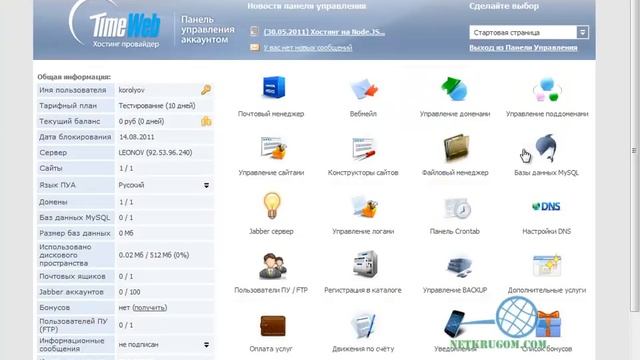Click the получить bonus link
The image size is (640, 360).
150,308
